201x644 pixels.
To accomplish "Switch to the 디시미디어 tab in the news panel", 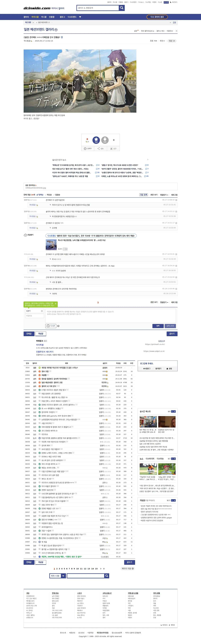I will coord(150,459).
